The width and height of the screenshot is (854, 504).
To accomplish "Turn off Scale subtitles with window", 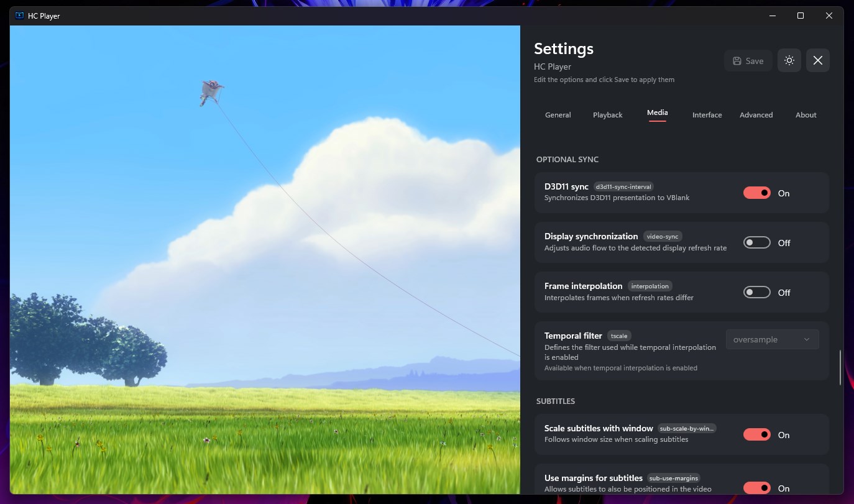I will 757,435.
